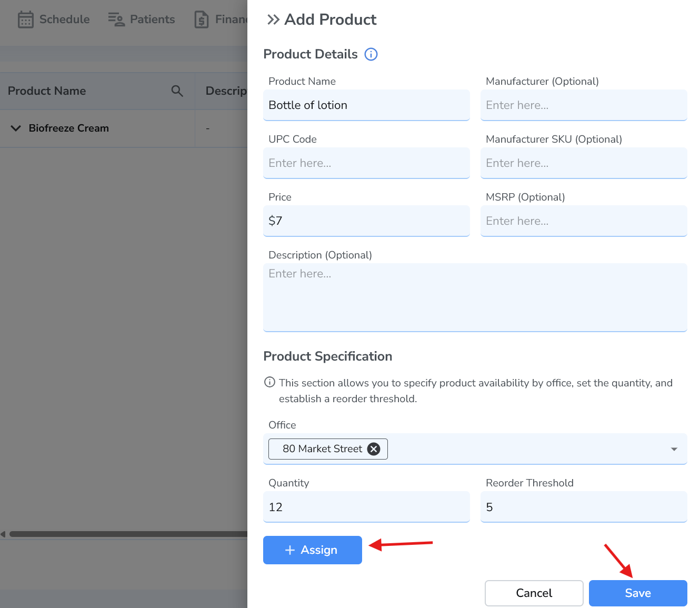Click the info icon in Product Specification section
Screen dimensions: 700x608
tap(269, 383)
